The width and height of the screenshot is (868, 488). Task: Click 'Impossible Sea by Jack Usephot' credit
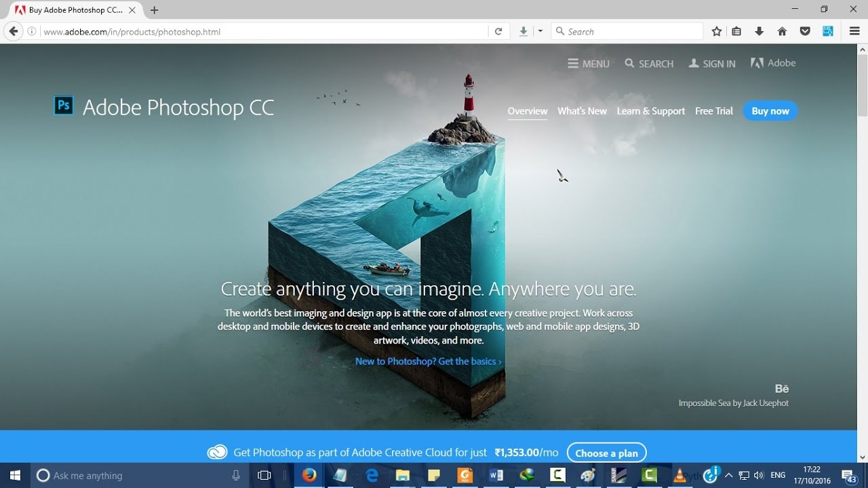733,403
